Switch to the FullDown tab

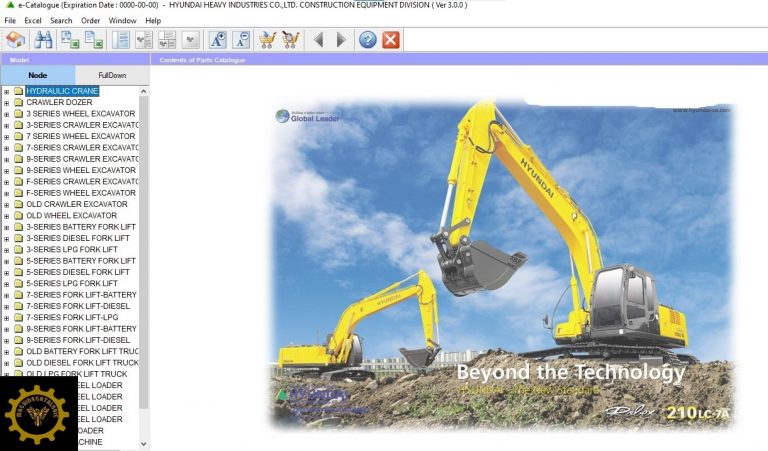point(112,75)
